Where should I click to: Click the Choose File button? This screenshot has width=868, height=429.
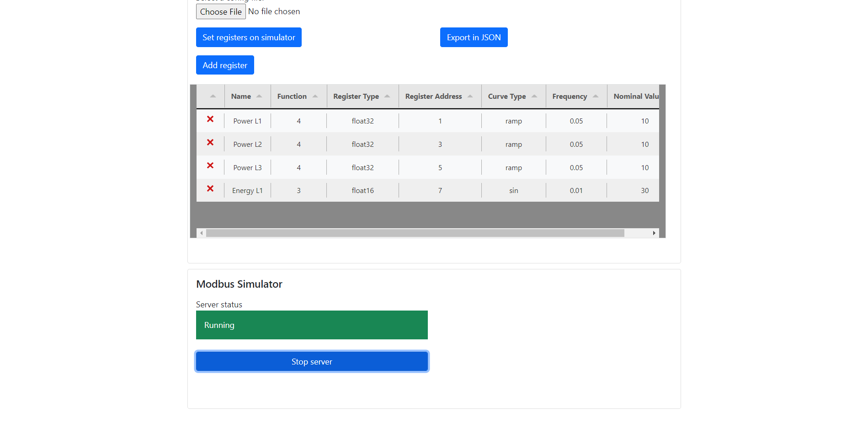pyautogui.click(x=221, y=11)
